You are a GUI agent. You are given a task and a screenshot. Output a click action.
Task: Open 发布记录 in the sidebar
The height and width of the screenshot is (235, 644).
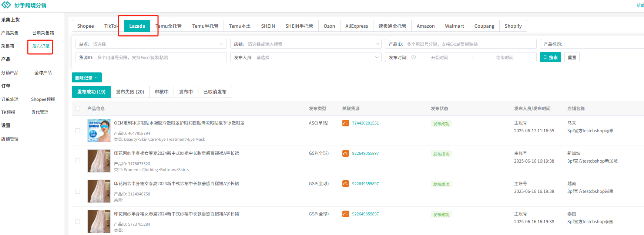click(x=41, y=46)
